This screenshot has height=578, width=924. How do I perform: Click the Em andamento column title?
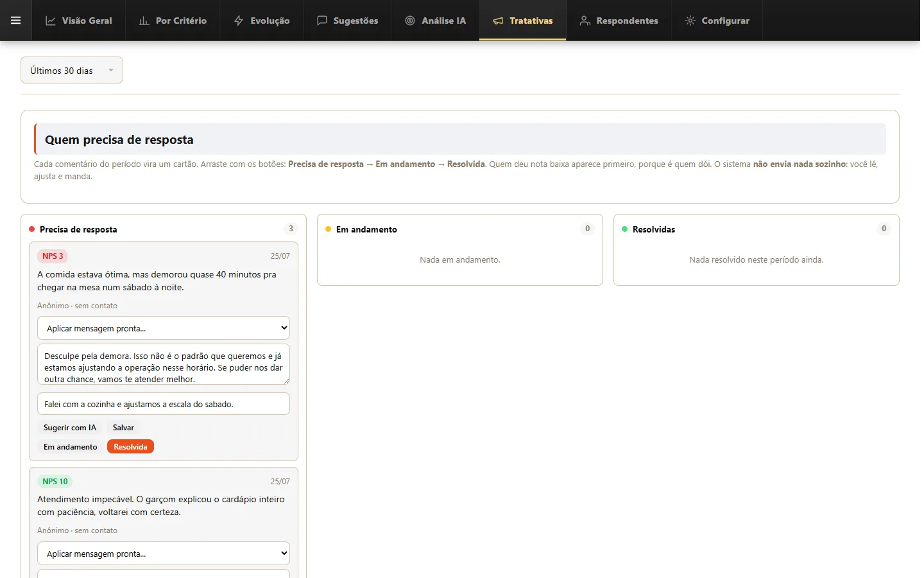click(366, 229)
